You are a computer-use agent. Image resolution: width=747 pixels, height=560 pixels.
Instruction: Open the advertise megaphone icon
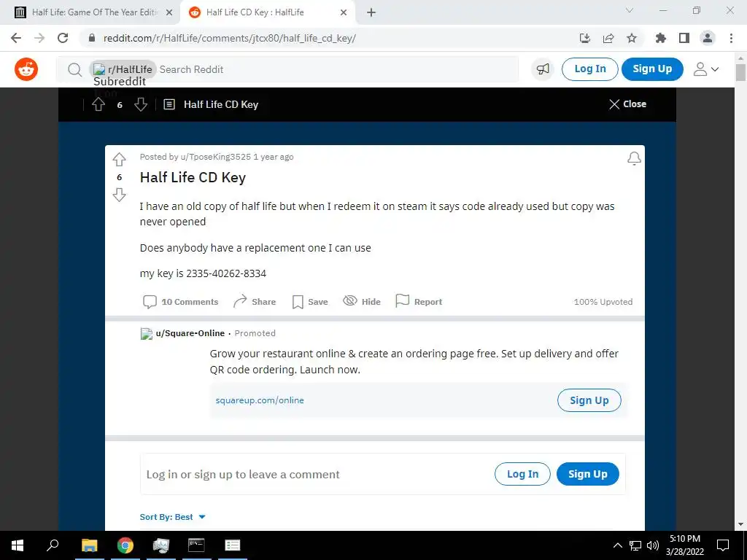543,69
